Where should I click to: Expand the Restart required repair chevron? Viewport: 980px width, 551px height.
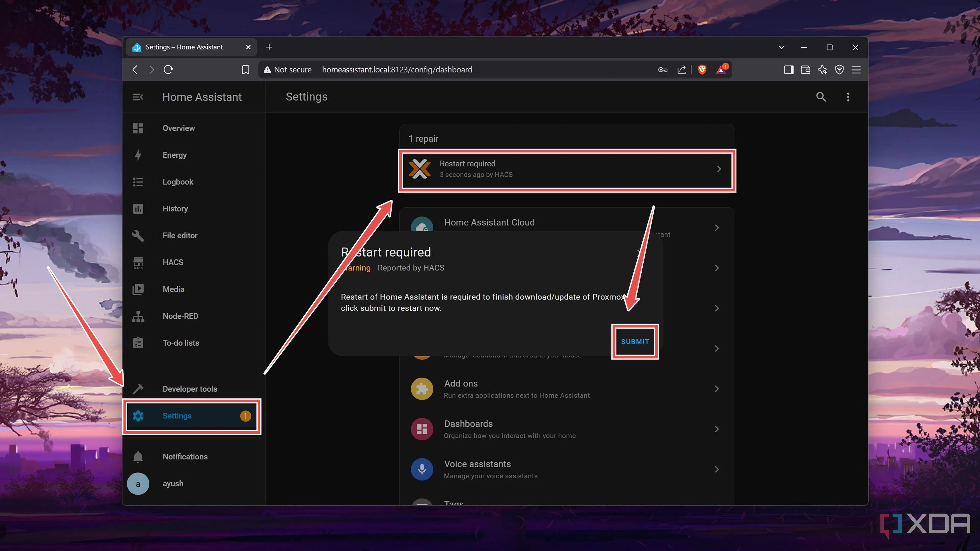[x=719, y=169]
